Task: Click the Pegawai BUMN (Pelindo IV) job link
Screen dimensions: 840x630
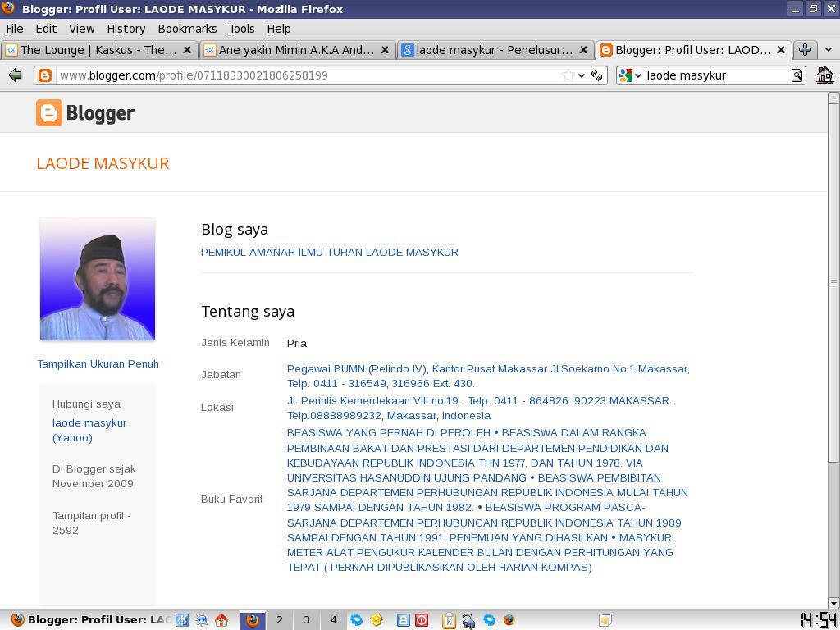Action: tap(488, 376)
